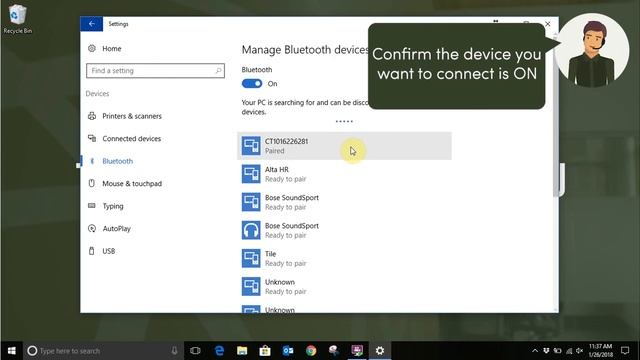Select Bluetooth in the sidebar
640x360 pixels.
click(118, 161)
